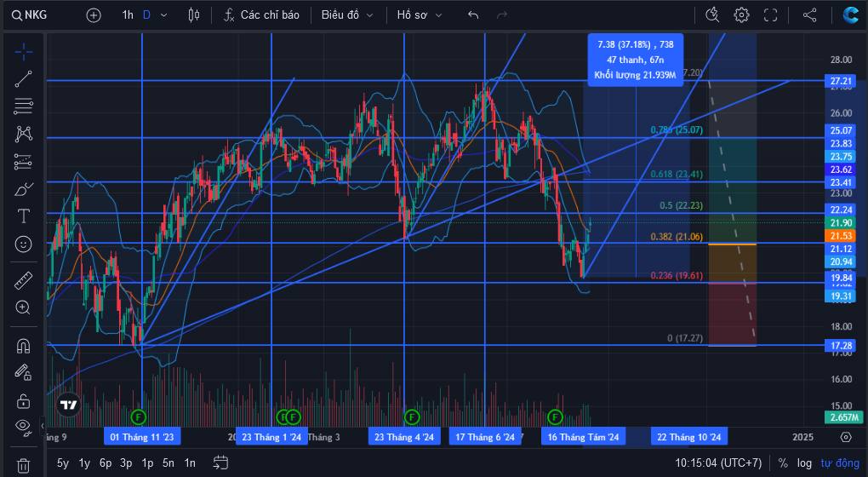Add a symbol to compare
Image resolution: width=868 pixels, height=477 pixels.
pos(94,15)
